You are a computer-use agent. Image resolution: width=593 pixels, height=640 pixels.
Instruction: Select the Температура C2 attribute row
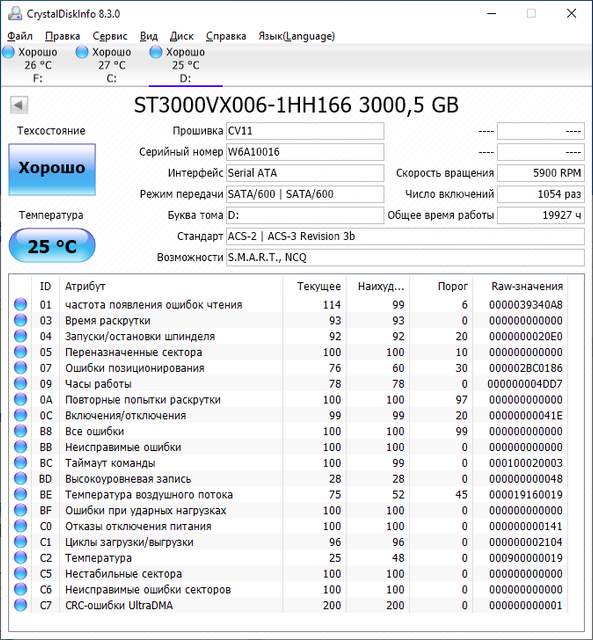pyautogui.click(x=288, y=558)
